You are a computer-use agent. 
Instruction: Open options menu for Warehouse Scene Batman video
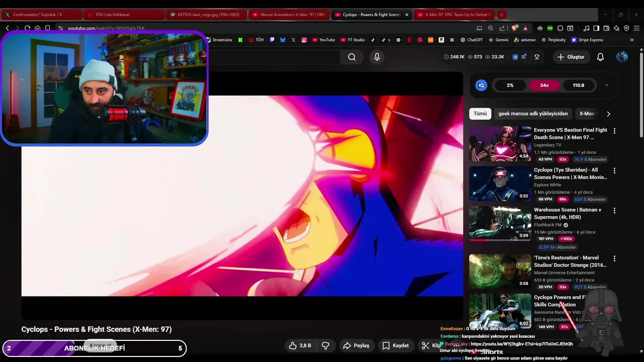tap(614, 211)
